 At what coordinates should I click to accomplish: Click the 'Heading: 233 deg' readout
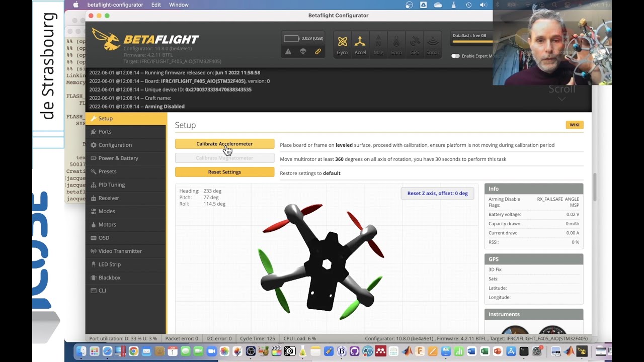(200, 191)
